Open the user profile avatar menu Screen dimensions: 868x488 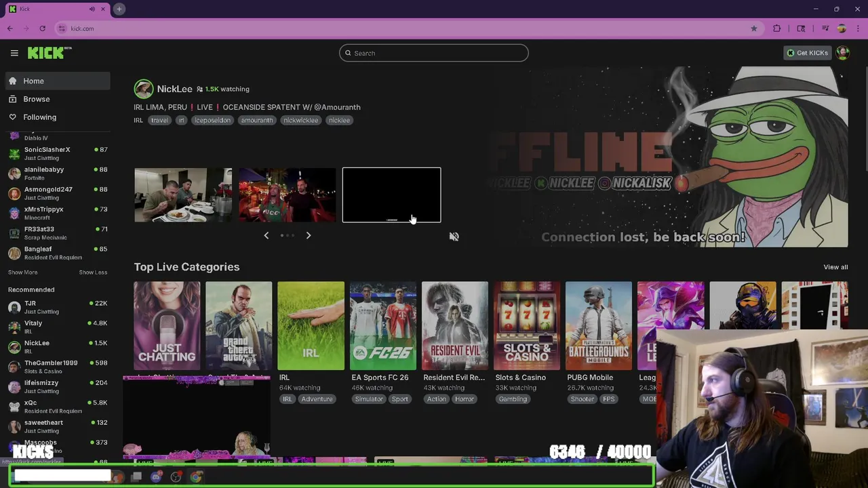click(x=843, y=53)
